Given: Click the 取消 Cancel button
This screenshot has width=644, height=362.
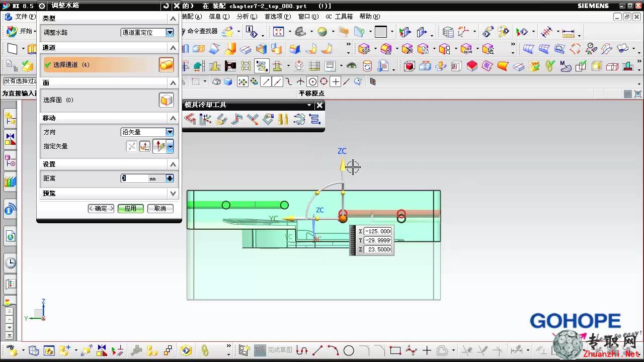Looking at the screenshot, I should tap(160, 209).
